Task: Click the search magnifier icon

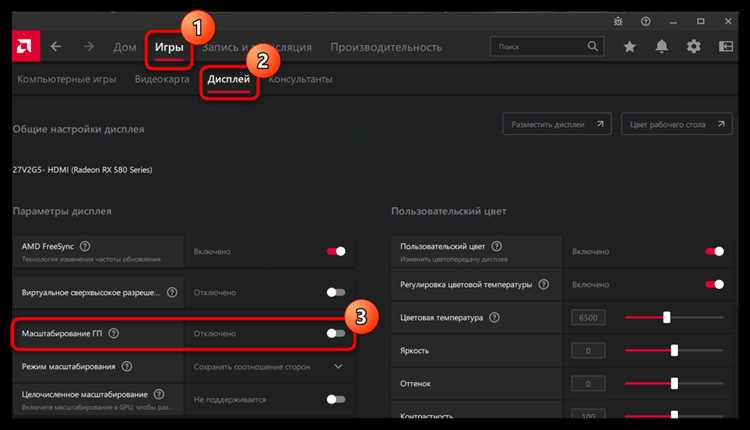Action: point(592,46)
